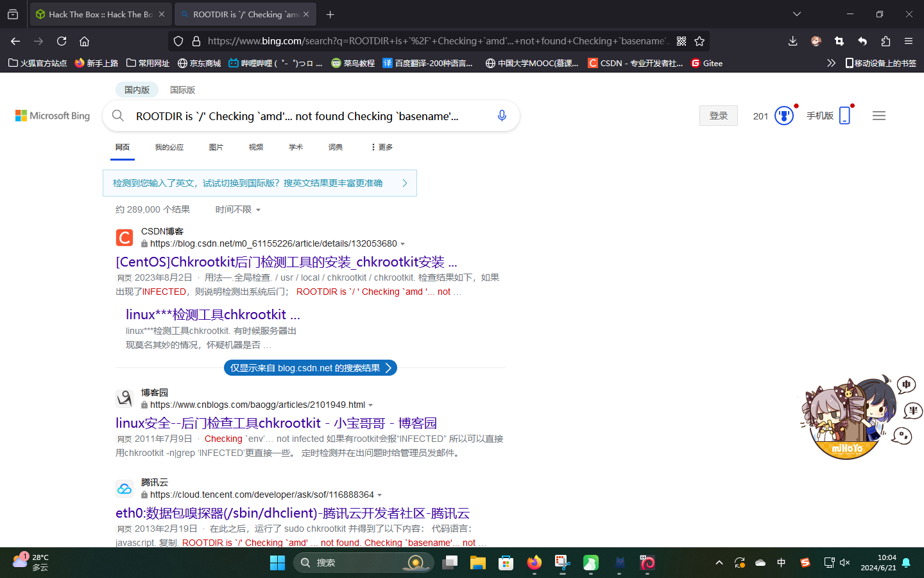Expand cnblogs result URL dropdown arrow

[371, 405]
